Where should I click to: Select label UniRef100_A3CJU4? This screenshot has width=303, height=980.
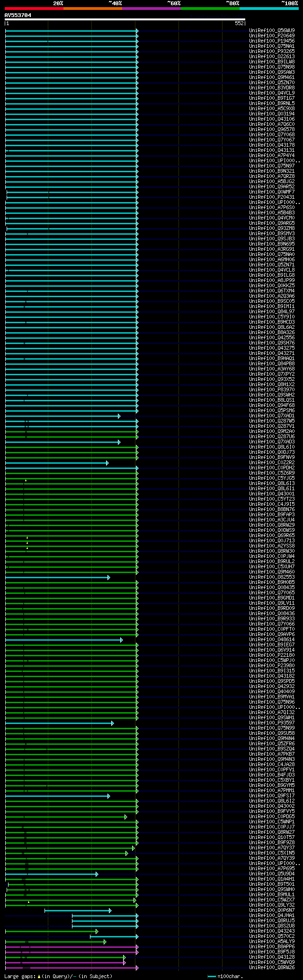click(272, 520)
